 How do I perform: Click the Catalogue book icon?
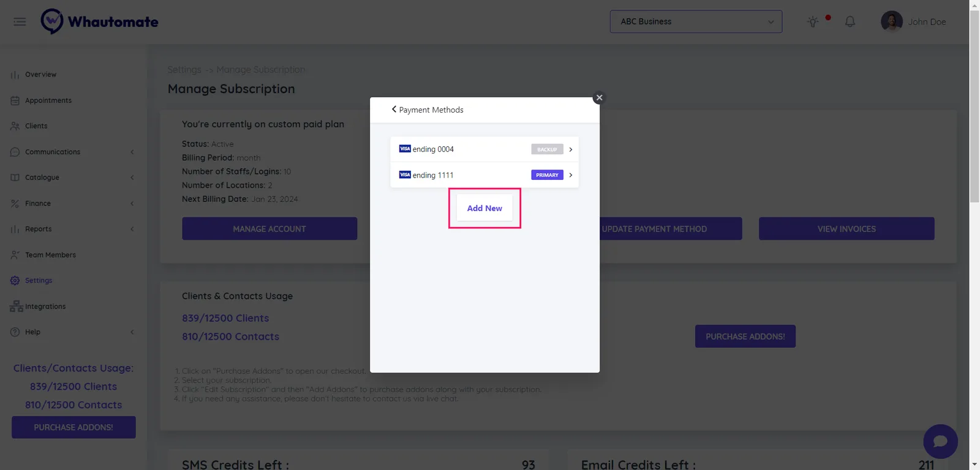tap(15, 177)
